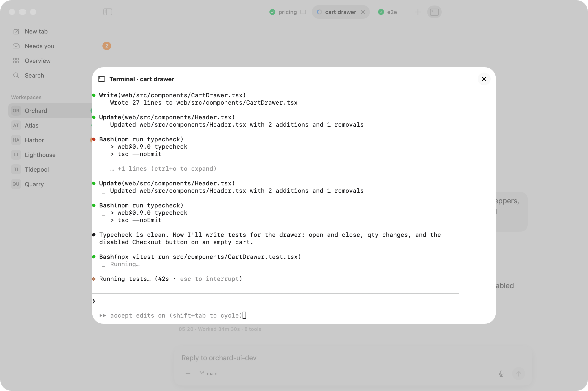
Task: Click the failed red Bash(npm run typecheck) line
Action: pos(141,139)
